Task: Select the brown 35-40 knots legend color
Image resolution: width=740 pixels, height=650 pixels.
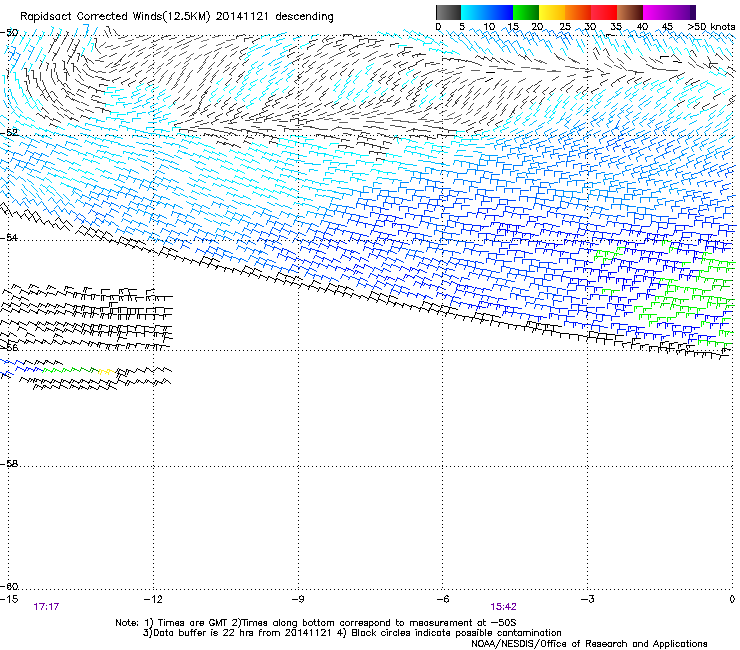Action: point(630,12)
